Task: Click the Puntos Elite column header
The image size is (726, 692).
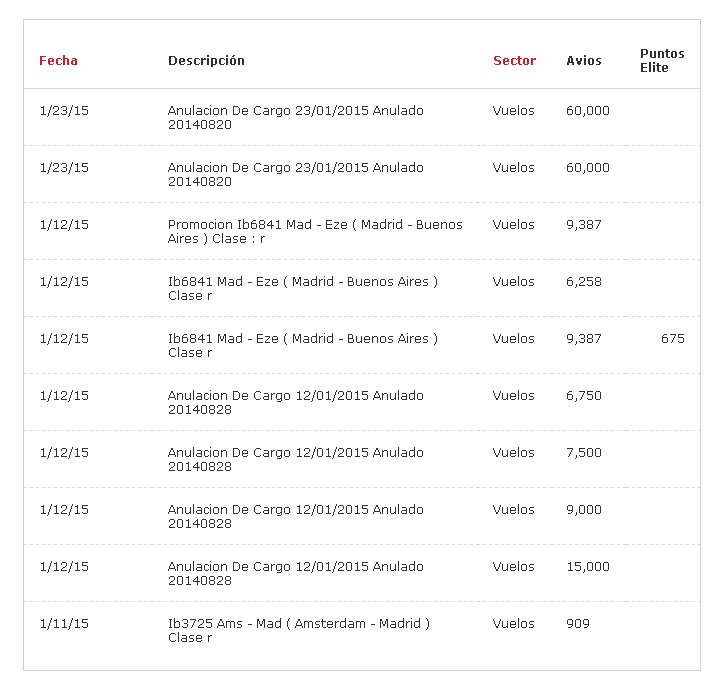Action: click(x=662, y=61)
